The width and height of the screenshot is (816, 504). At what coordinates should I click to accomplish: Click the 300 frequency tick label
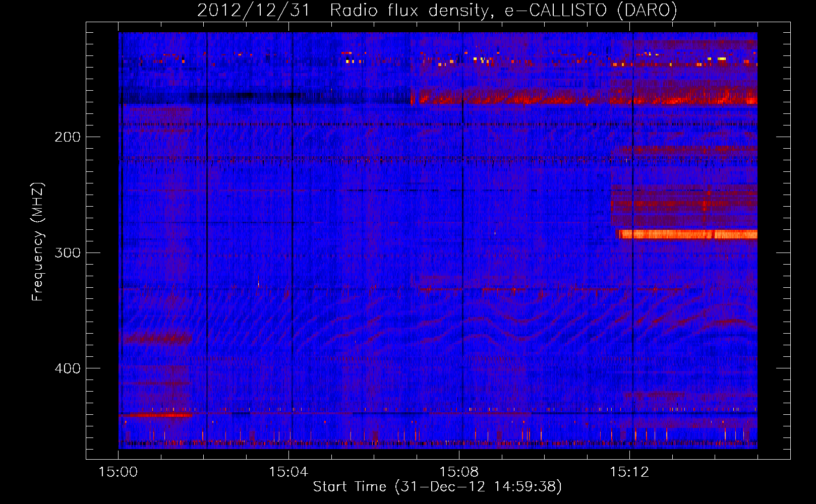point(68,253)
